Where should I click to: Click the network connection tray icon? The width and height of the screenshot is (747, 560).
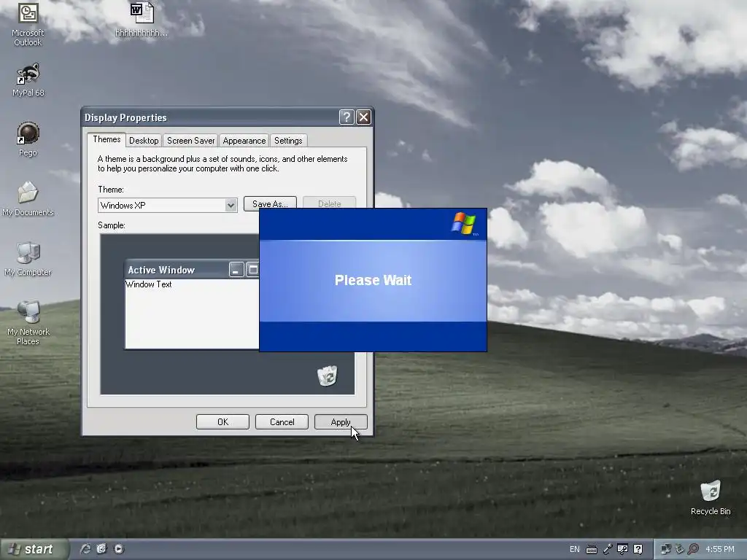tap(666, 549)
